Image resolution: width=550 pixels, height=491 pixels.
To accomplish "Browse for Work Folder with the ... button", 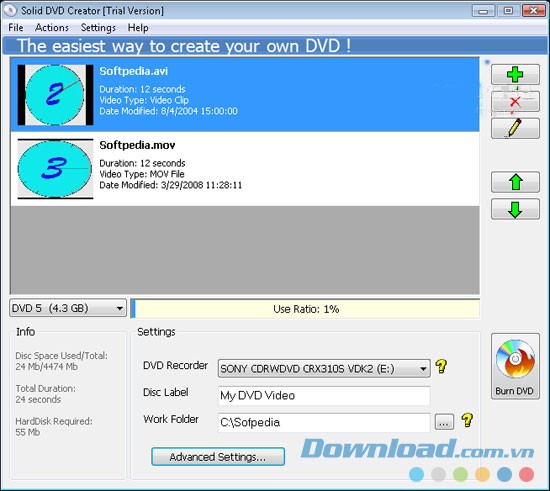I will click(444, 422).
